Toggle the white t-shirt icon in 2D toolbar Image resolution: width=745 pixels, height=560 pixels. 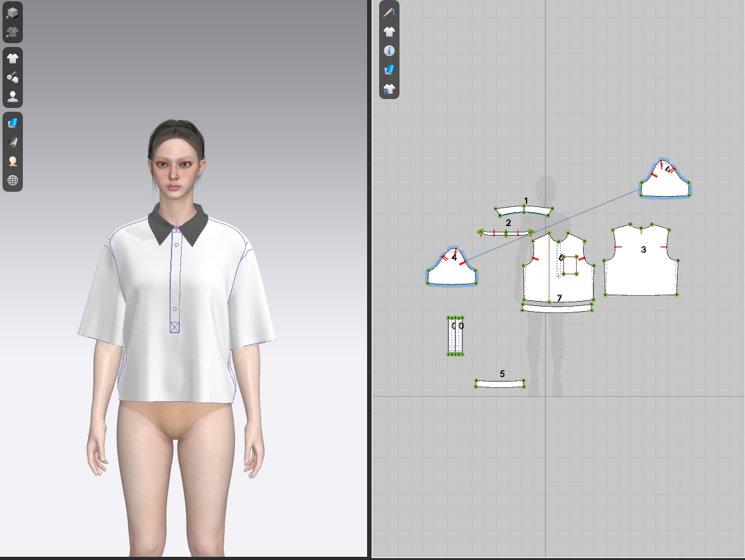(389, 32)
